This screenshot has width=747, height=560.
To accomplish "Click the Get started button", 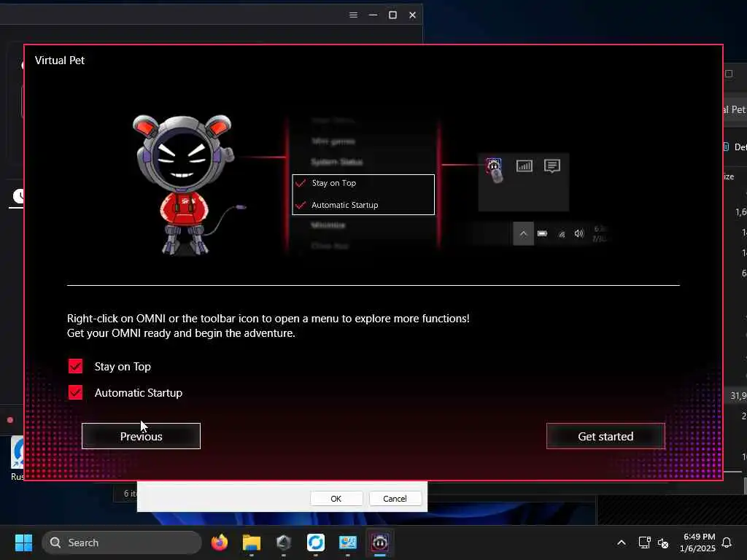I will pos(605,436).
